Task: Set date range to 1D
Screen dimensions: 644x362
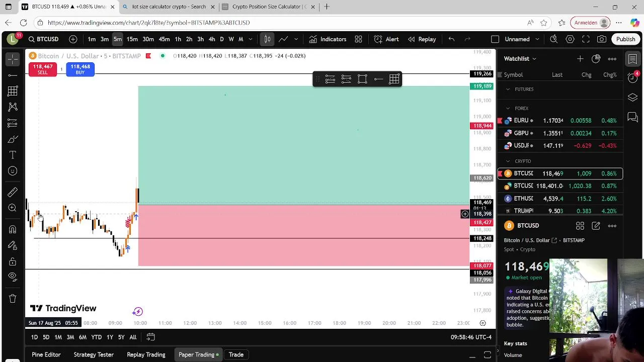Action: pos(34,337)
